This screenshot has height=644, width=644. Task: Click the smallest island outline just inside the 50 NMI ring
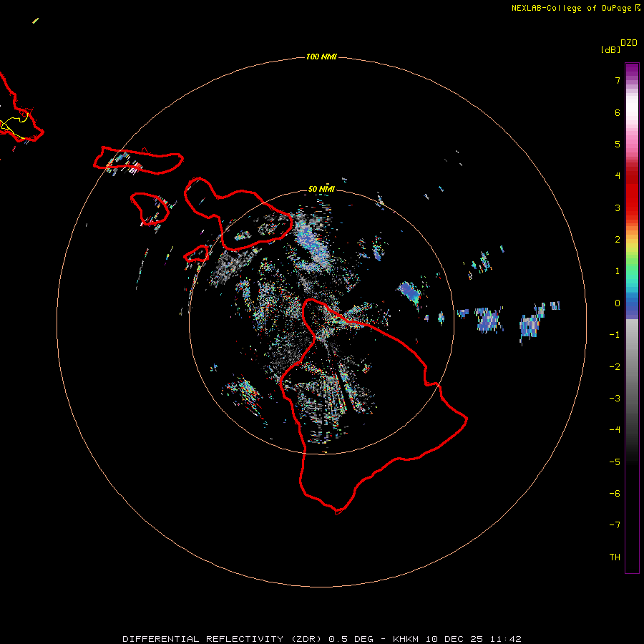click(196, 253)
